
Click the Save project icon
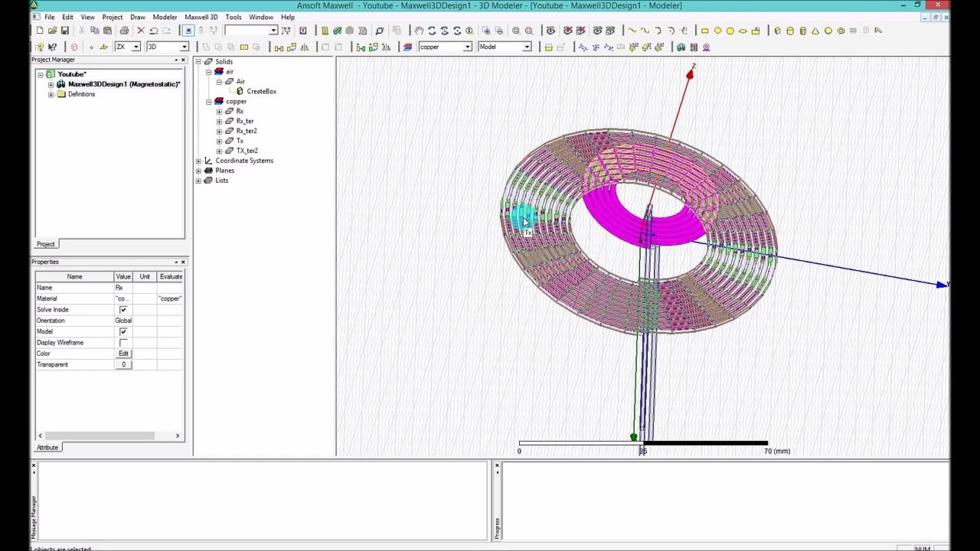(x=65, y=31)
